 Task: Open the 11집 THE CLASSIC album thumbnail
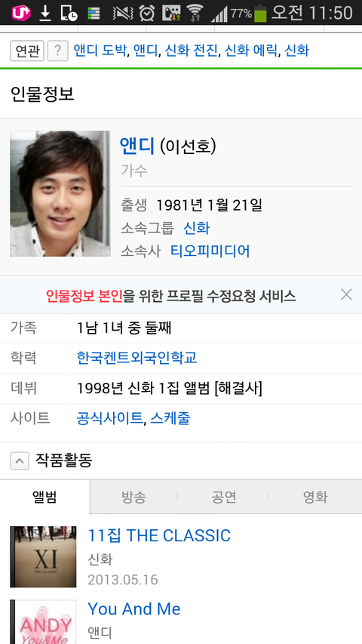(43, 556)
